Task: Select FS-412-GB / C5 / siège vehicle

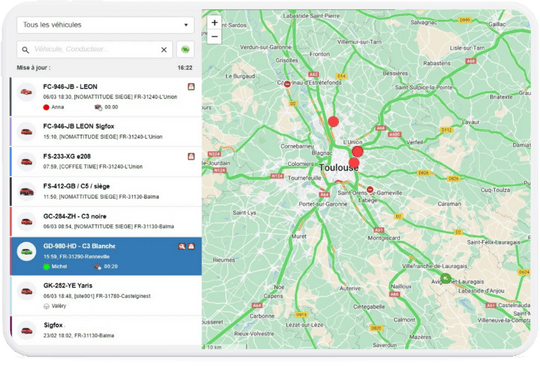Action: [x=106, y=191]
